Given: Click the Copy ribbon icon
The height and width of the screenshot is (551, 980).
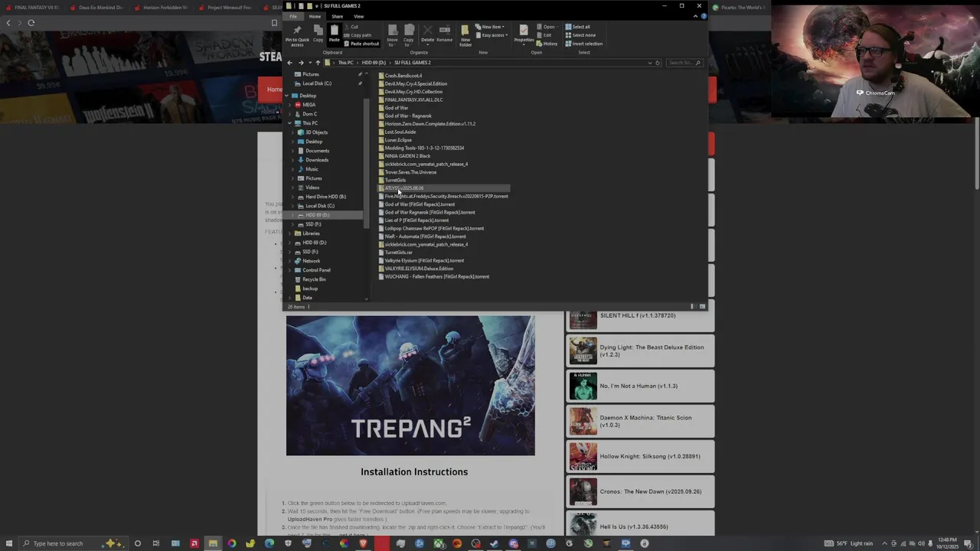Looking at the screenshot, I should (318, 34).
